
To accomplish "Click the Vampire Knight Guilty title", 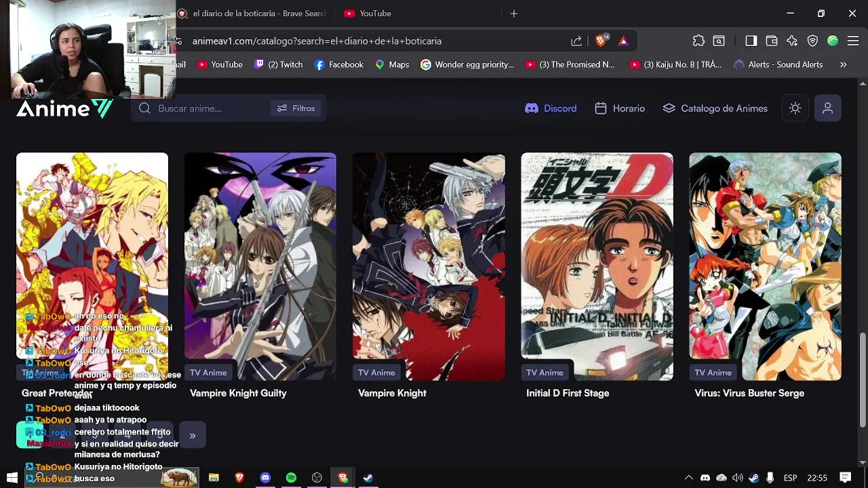I will [x=238, y=393].
